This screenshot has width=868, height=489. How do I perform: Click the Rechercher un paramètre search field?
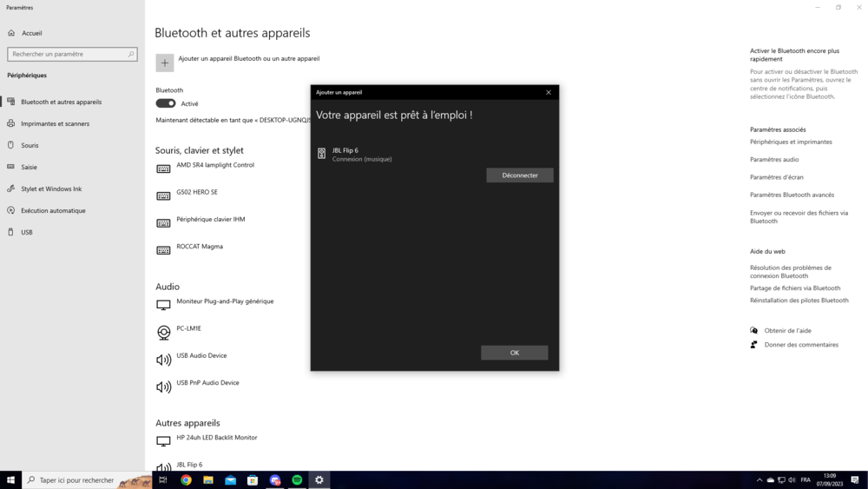pos(68,54)
